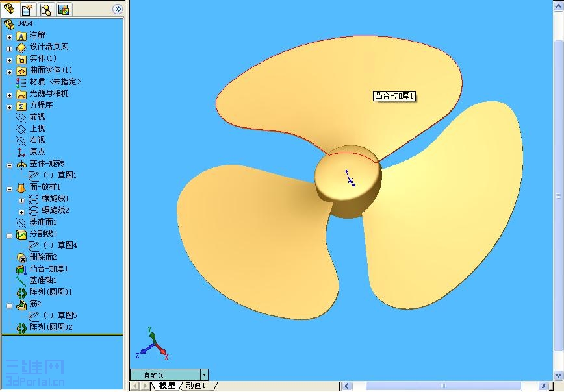Screen dimensions: 564x392
Task: Click the 草图5 sketch icon
Action: [x=33, y=316]
